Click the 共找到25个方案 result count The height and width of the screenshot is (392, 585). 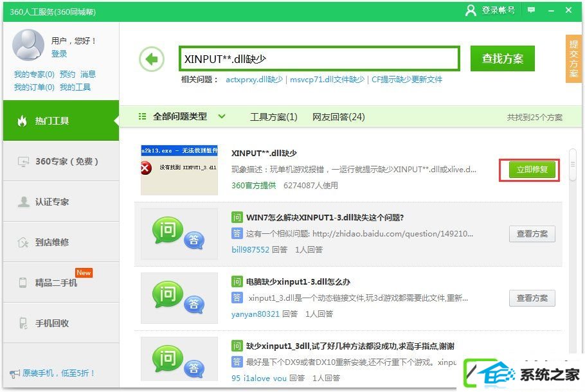534,118
